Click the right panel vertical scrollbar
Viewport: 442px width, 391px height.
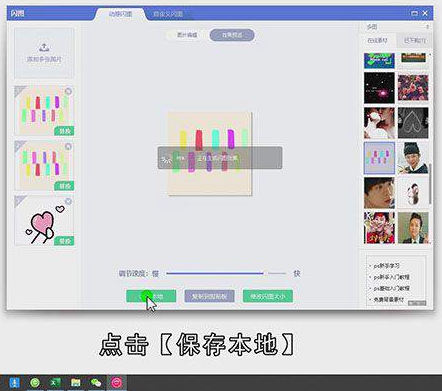tap(431, 183)
